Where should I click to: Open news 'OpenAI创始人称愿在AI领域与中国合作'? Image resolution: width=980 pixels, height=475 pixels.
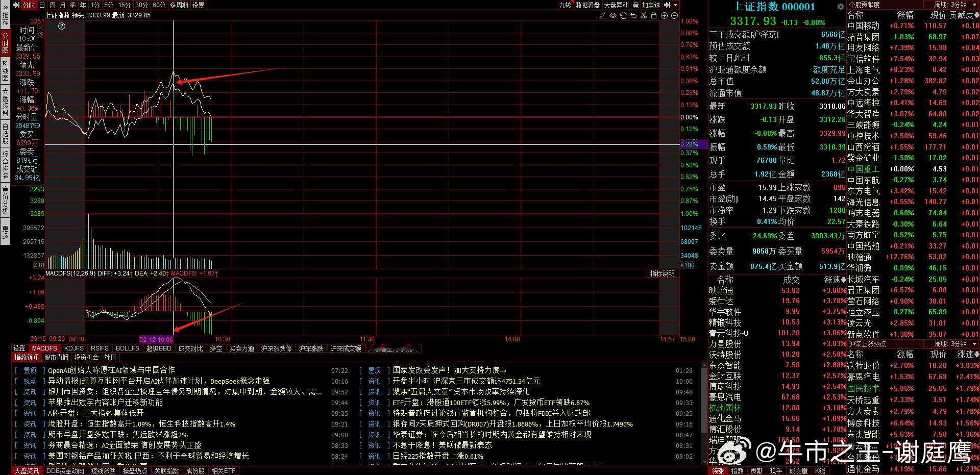tap(111, 370)
